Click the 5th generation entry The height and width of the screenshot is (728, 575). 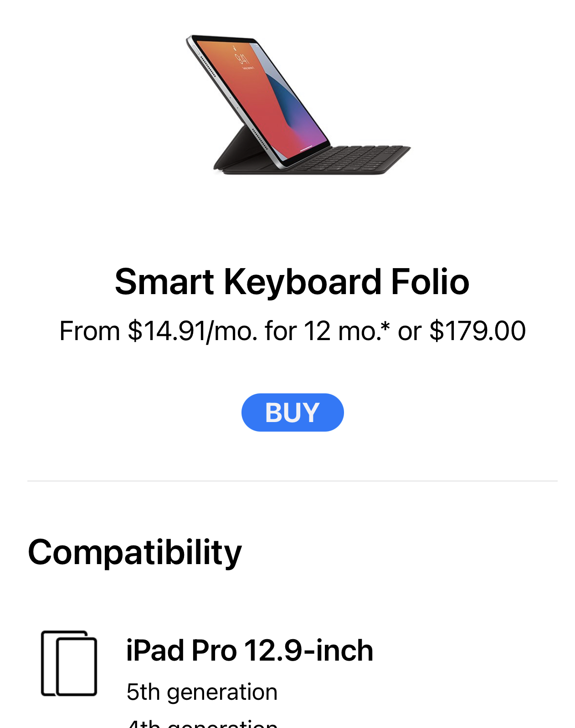click(x=202, y=692)
